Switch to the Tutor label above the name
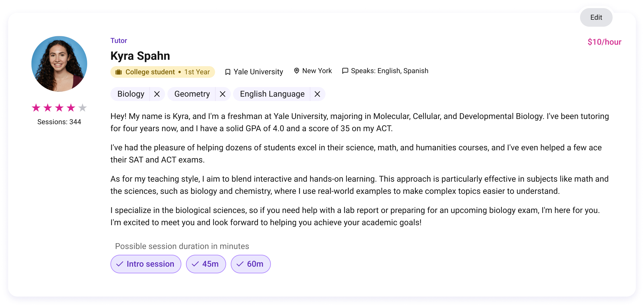The image size is (644, 307). pyautogui.click(x=118, y=40)
